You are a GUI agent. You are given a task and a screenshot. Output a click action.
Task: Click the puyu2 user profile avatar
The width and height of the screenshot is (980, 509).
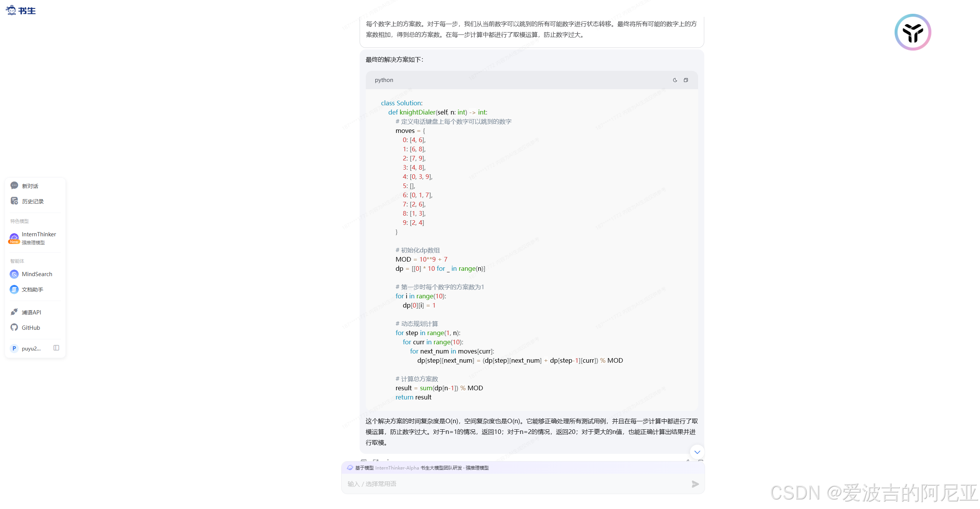coord(14,349)
